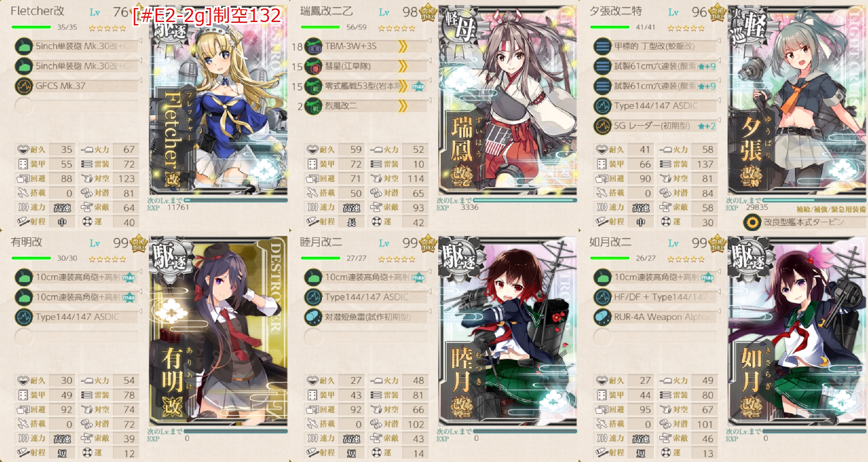The width and height of the screenshot is (868, 462).
Task: Select the 夕張改二特 ship name label
Action: [x=615, y=11]
